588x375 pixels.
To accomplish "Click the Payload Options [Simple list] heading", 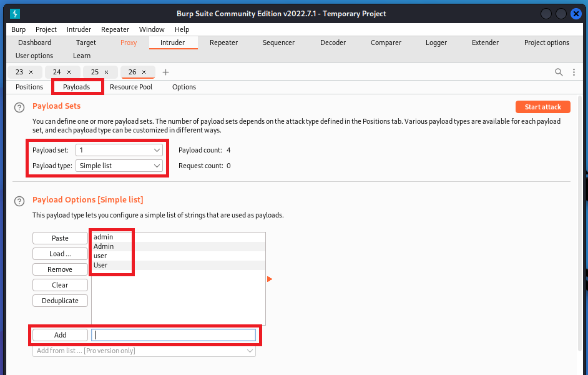I will point(88,200).
